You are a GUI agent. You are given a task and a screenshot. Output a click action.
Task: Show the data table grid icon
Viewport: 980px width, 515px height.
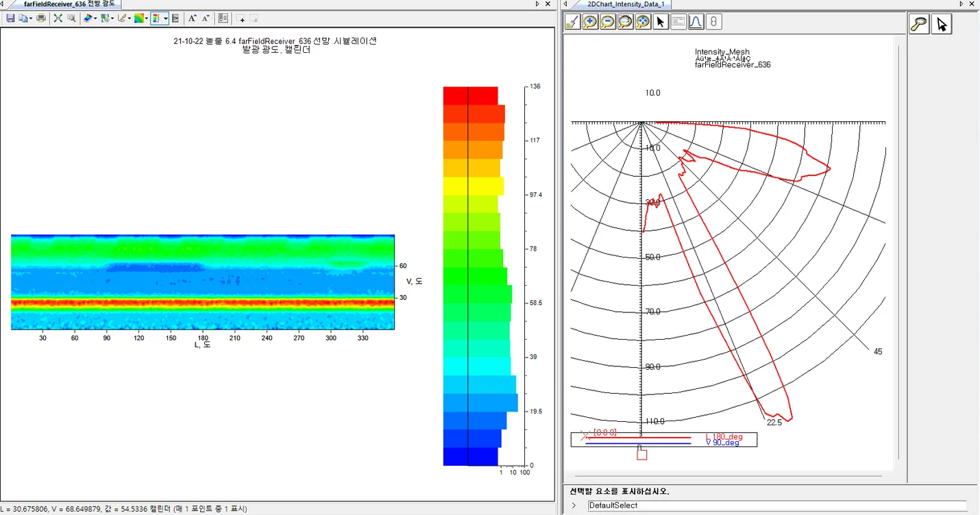click(x=175, y=18)
